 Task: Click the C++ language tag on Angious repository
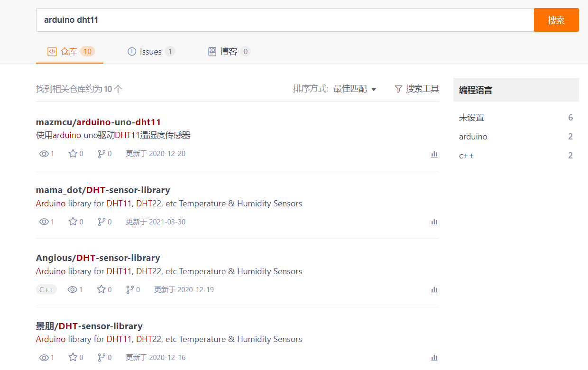[x=46, y=289]
